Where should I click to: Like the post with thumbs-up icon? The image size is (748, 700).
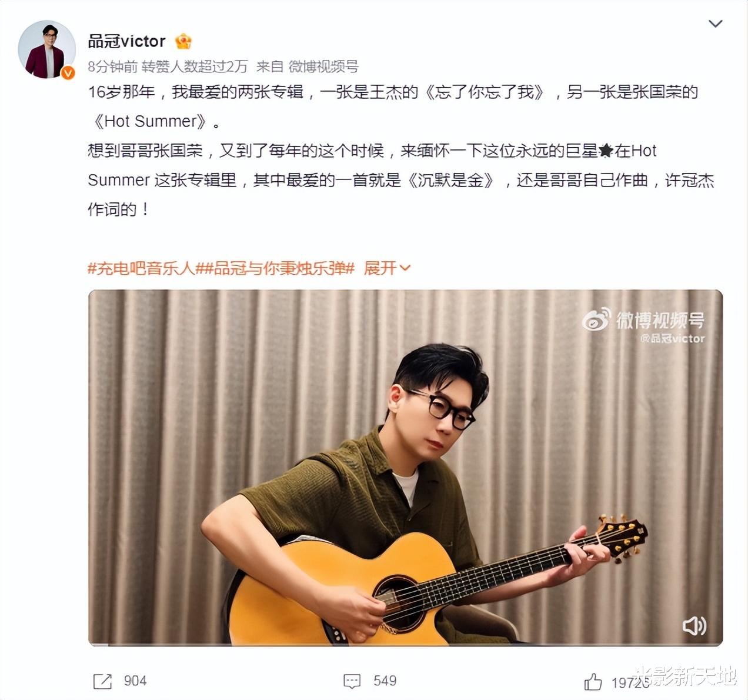tap(593, 682)
